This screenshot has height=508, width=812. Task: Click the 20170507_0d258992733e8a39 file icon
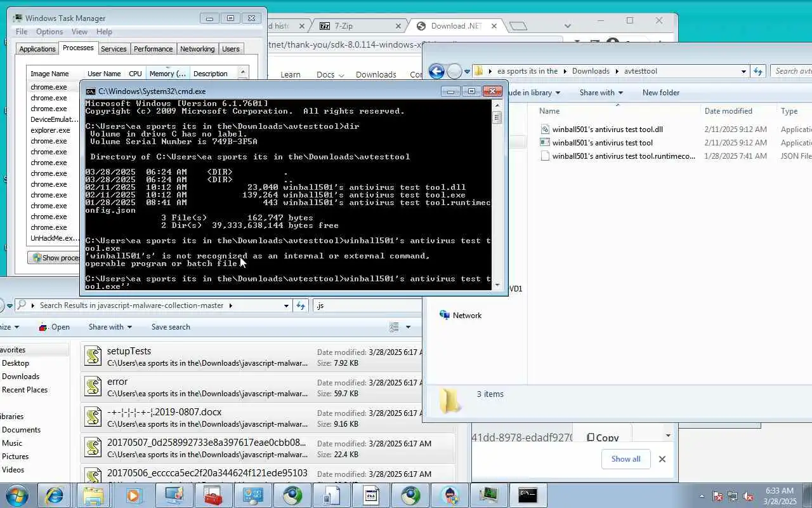coord(93,448)
